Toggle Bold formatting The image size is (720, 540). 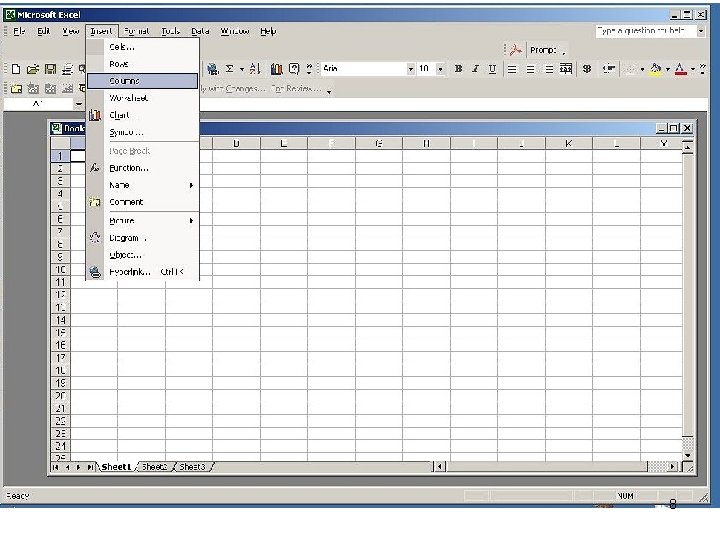click(458, 69)
